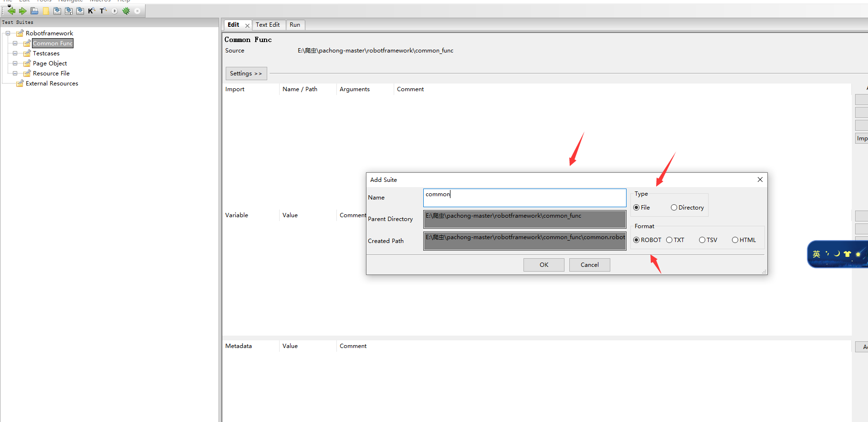Open the Search Keywords tool (K icon)

click(92, 11)
